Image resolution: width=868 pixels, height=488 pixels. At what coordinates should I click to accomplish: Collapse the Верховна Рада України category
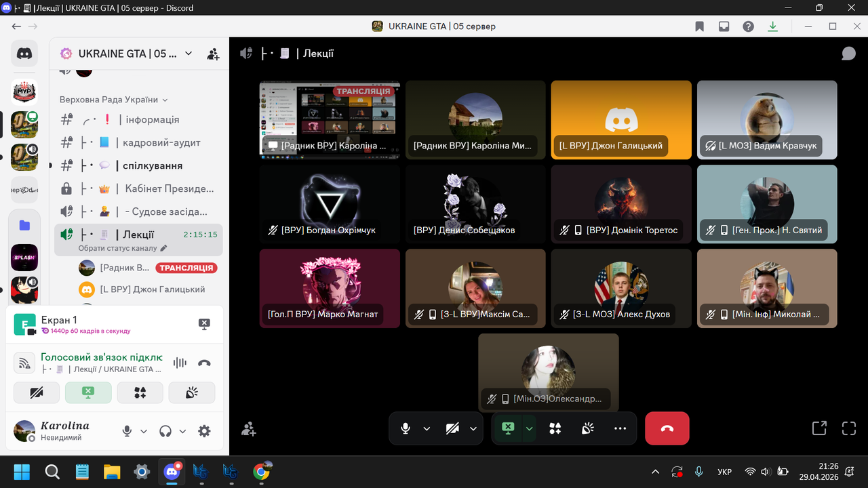pos(113,100)
